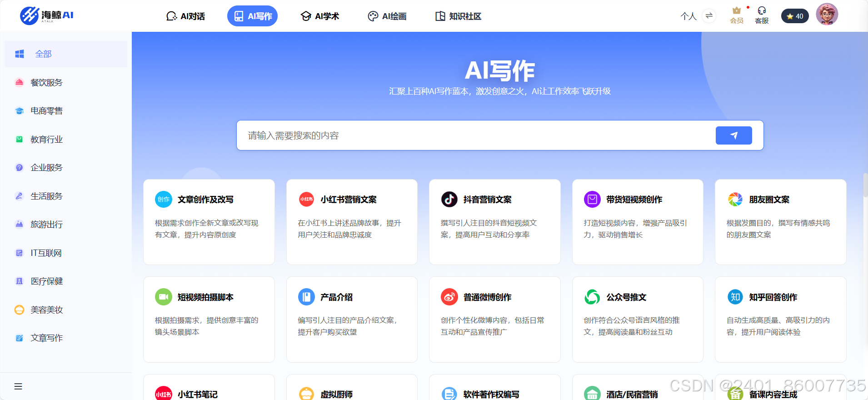
Task: Choose 医疗保健 category
Action: 66,281
